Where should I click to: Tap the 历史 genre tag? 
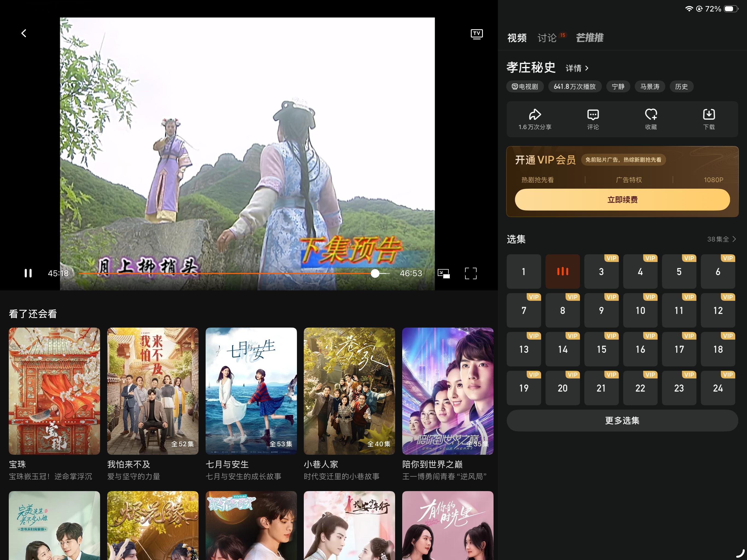681,86
